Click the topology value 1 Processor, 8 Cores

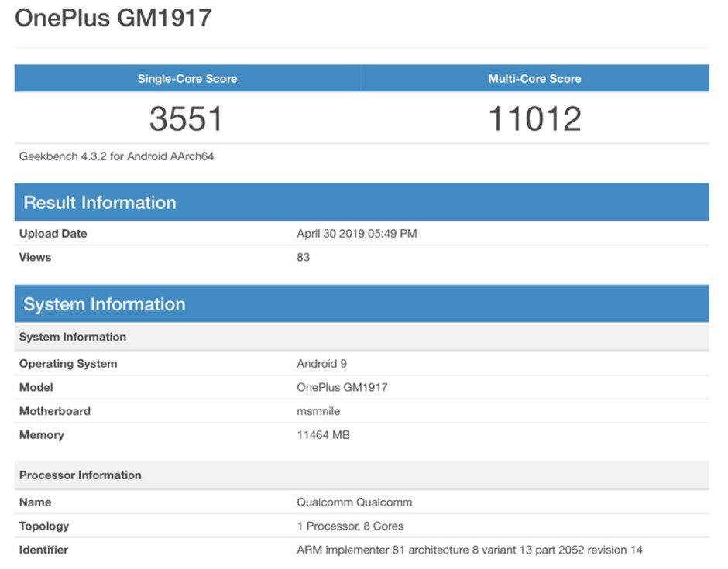coord(351,526)
